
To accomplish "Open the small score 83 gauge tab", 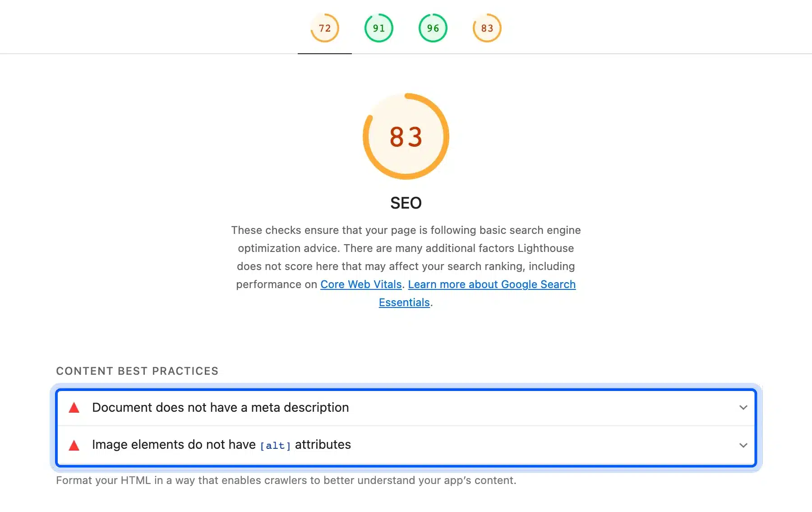I will [487, 28].
